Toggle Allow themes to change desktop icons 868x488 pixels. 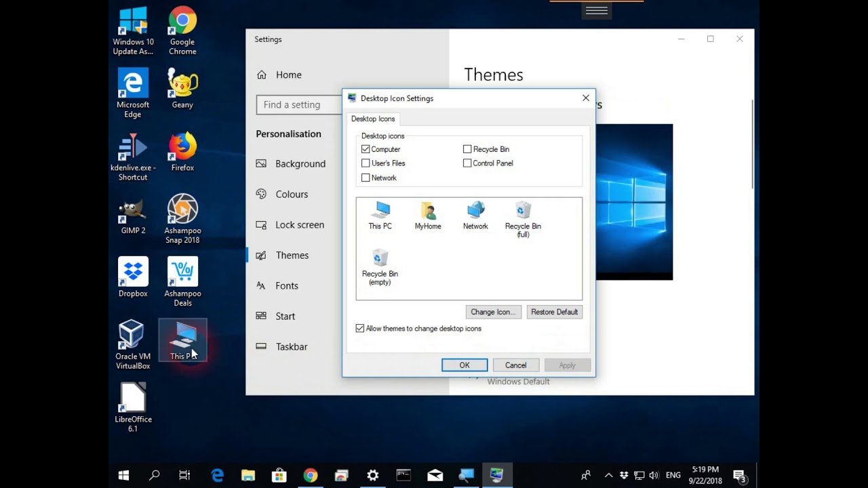click(360, 328)
